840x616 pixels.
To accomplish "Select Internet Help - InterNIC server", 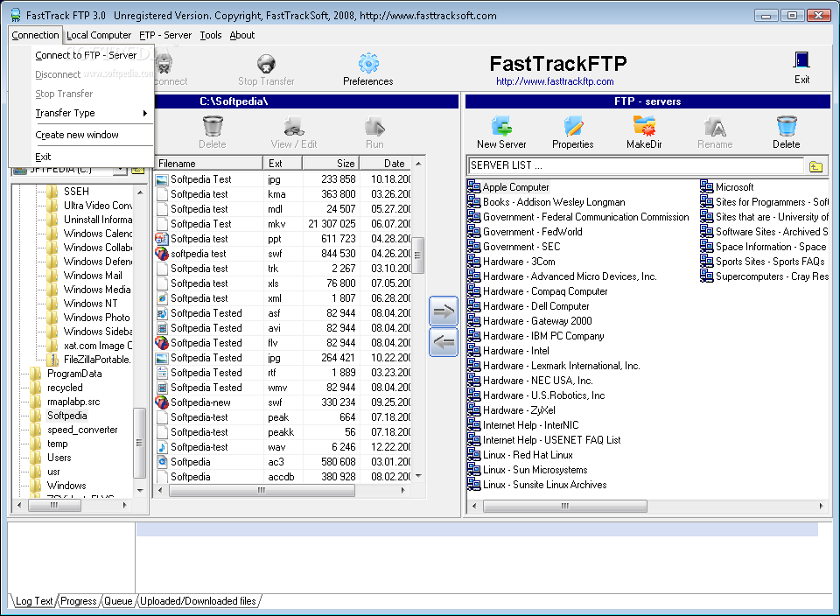I will point(523,425).
